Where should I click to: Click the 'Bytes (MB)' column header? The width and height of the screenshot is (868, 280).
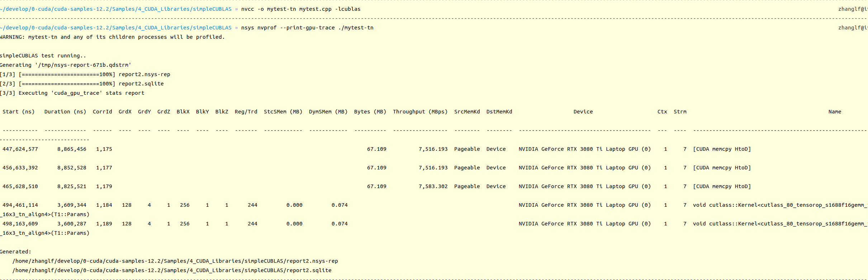(370, 112)
